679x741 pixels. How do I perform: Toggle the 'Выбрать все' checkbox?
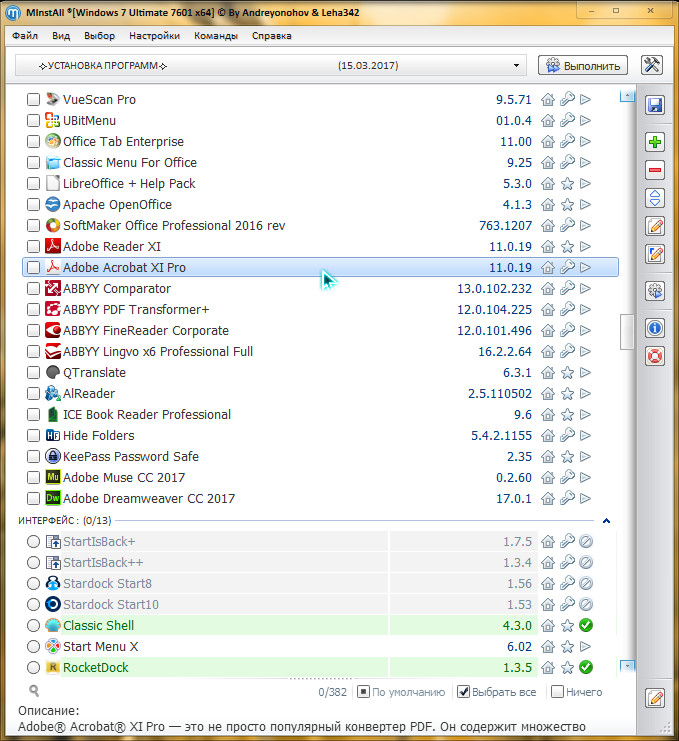(x=464, y=692)
